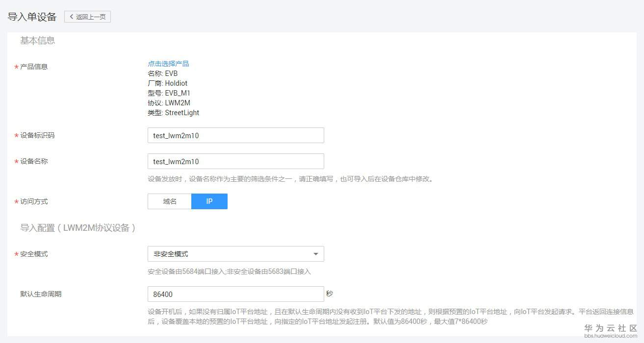Click the 秒 unit label
Screen dimensions: 644x343
point(329,294)
